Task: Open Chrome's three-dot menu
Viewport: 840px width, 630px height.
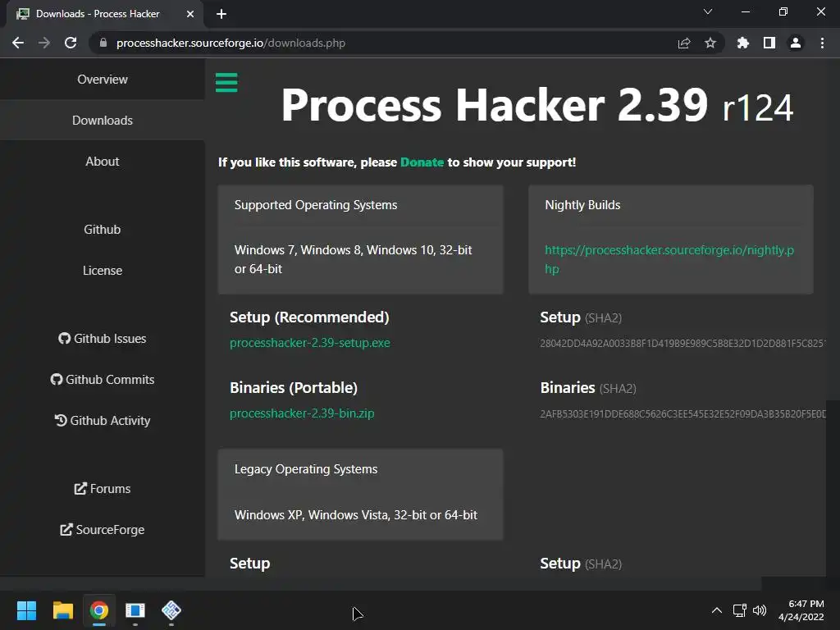Action: [x=822, y=43]
